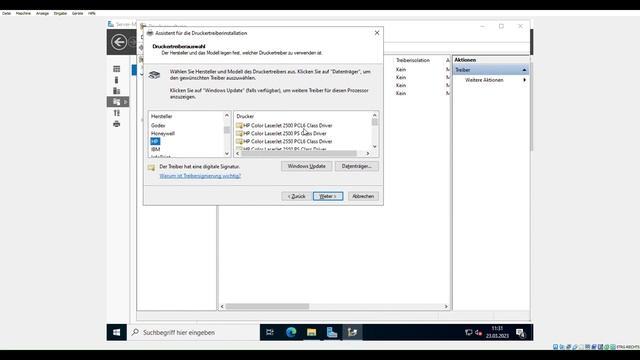Click Drucker list scroll-up arrow
This screenshot has height=360, width=640.
pyautogui.click(x=374, y=116)
